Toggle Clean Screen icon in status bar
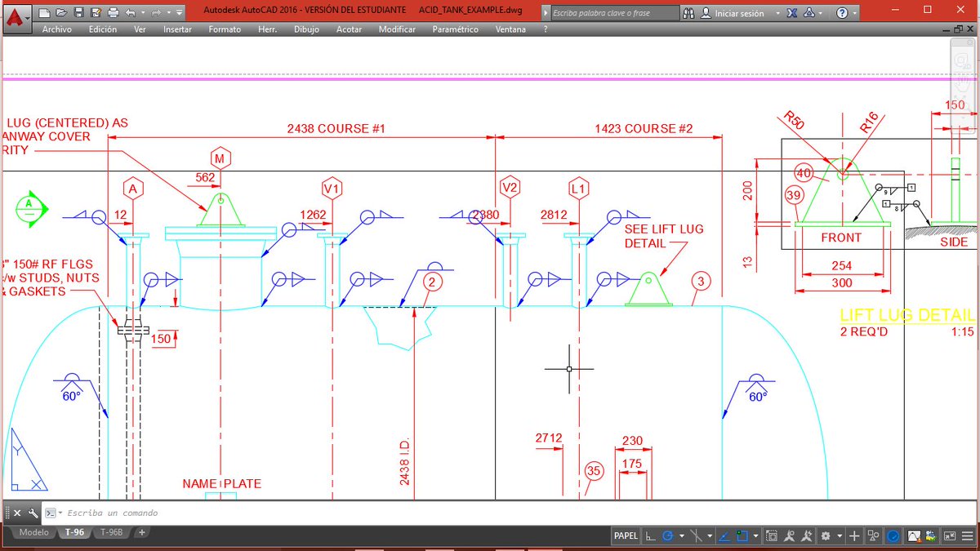 click(950, 536)
